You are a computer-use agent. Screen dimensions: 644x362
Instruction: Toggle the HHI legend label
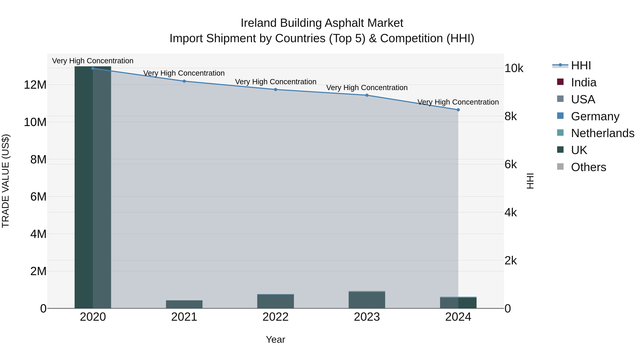pos(581,65)
